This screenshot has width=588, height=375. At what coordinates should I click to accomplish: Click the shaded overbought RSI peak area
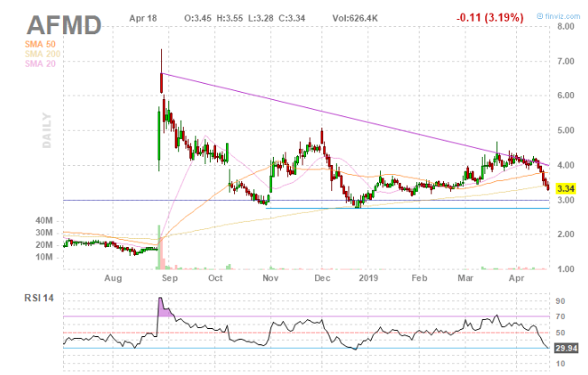[x=164, y=308]
